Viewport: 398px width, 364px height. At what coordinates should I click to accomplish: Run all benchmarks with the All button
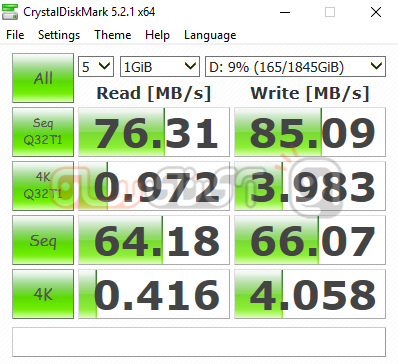coord(43,78)
